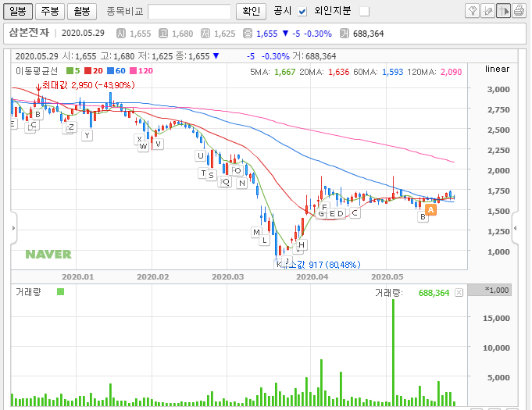Click the linear scale label
The image size is (532, 410).
(x=497, y=69)
